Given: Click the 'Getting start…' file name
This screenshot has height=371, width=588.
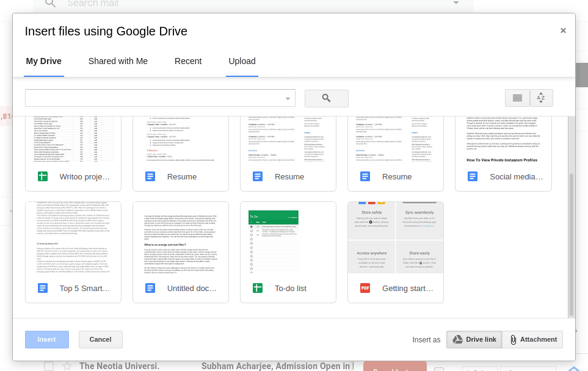Looking at the screenshot, I should tap(408, 289).
